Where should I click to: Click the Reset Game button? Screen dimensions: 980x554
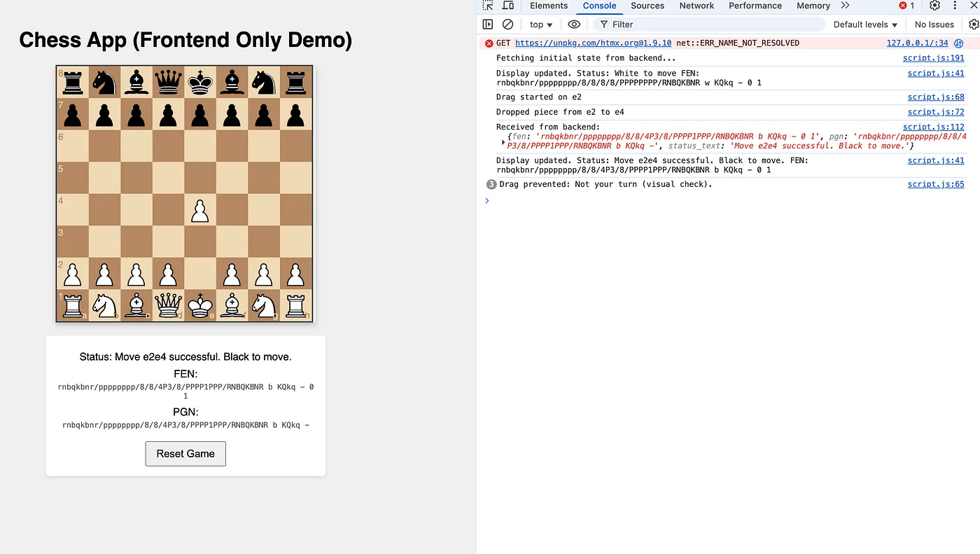point(185,453)
